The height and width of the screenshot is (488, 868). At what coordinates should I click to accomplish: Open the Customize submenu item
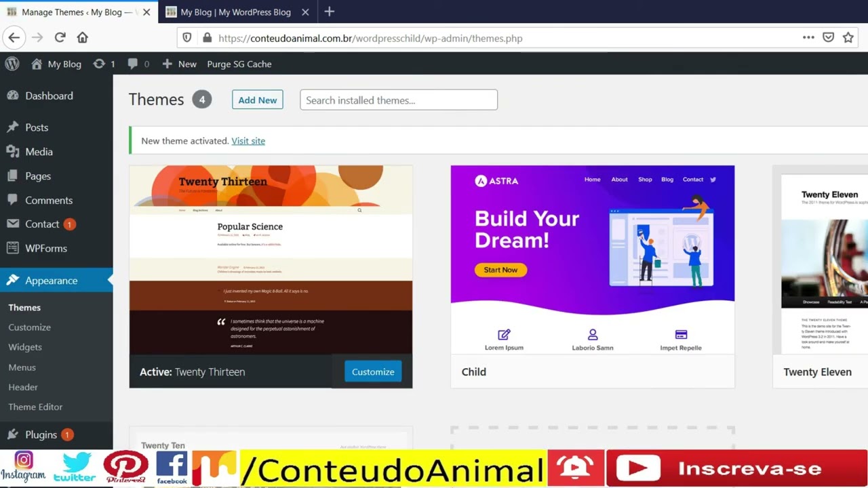point(29,327)
